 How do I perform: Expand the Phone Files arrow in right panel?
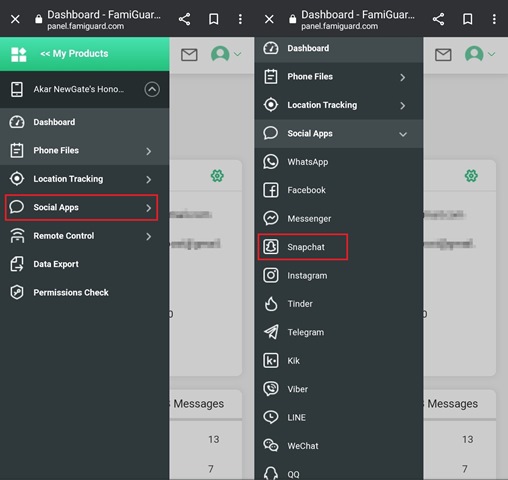pyautogui.click(x=403, y=77)
